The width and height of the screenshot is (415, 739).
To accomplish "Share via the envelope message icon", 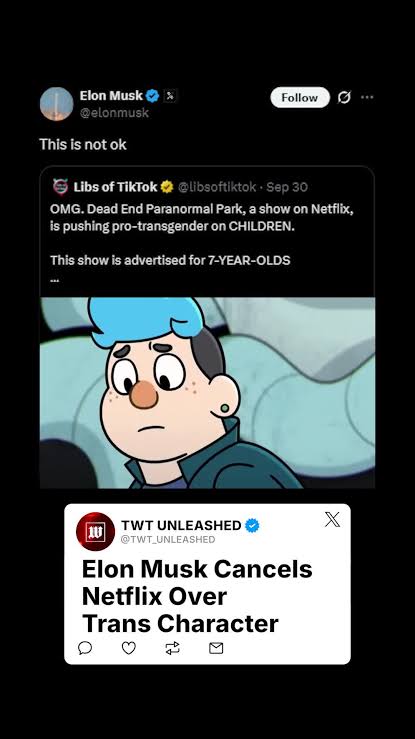I will tap(216, 649).
